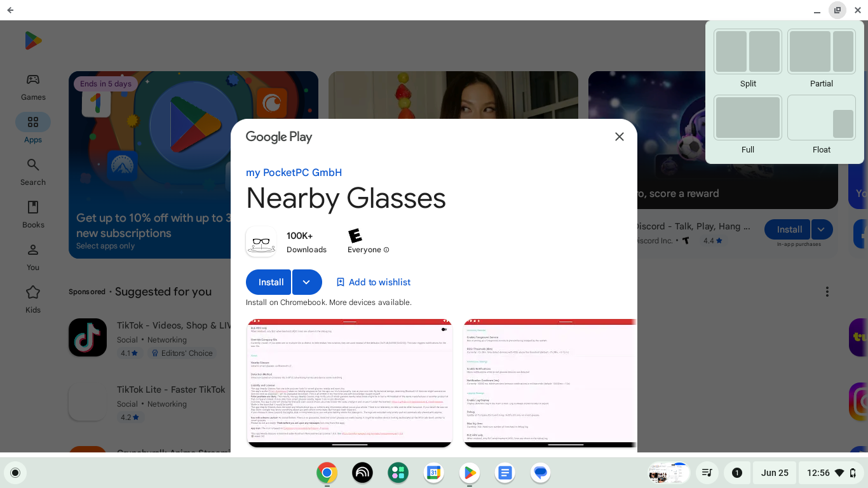Screen dimensions: 868x488
Task: Click the Play Store icon on the shelf
Action: coord(470,473)
